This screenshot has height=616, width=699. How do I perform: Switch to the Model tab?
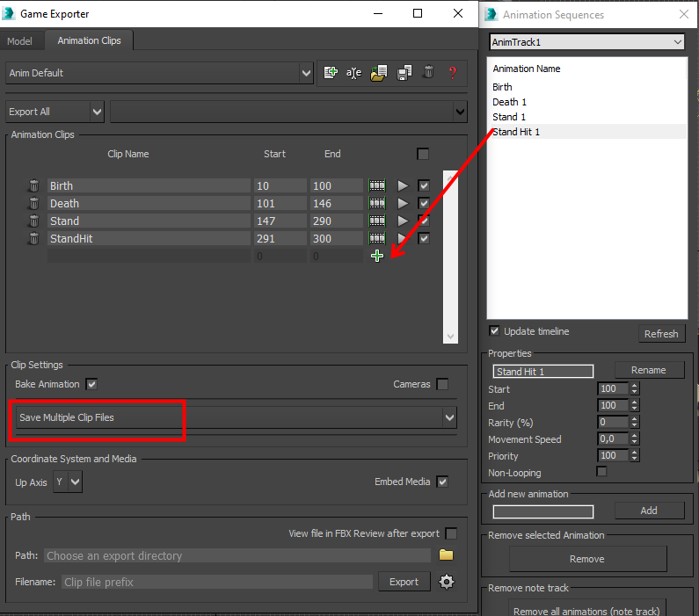coord(19,41)
